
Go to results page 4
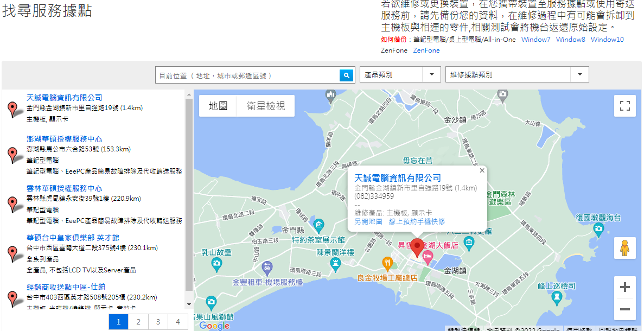(177, 322)
